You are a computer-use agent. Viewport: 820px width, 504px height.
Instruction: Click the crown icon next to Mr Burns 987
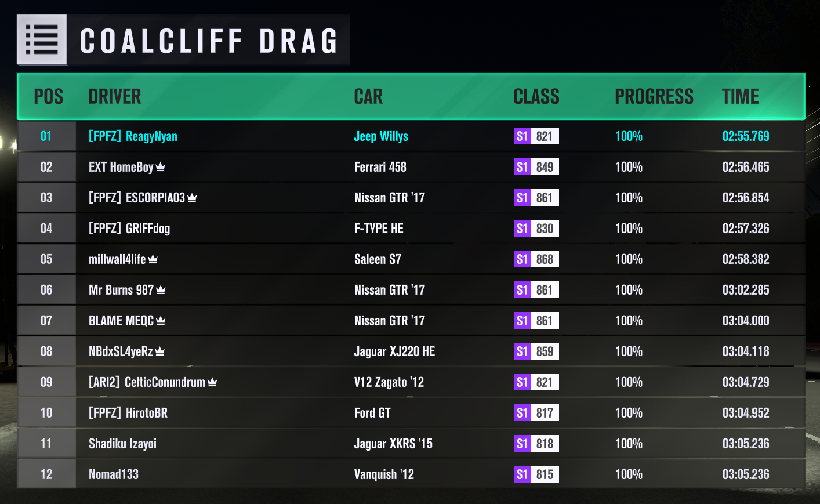click(x=161, y=290)
